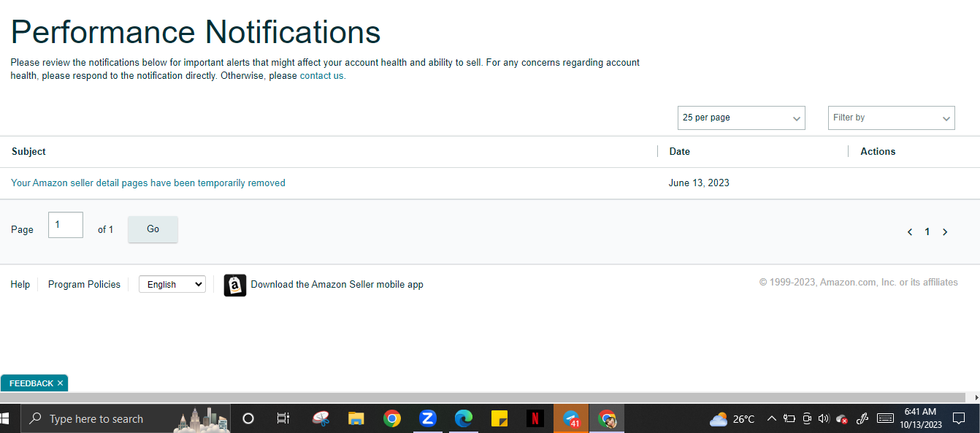Click the Go button

click(153, 229)
